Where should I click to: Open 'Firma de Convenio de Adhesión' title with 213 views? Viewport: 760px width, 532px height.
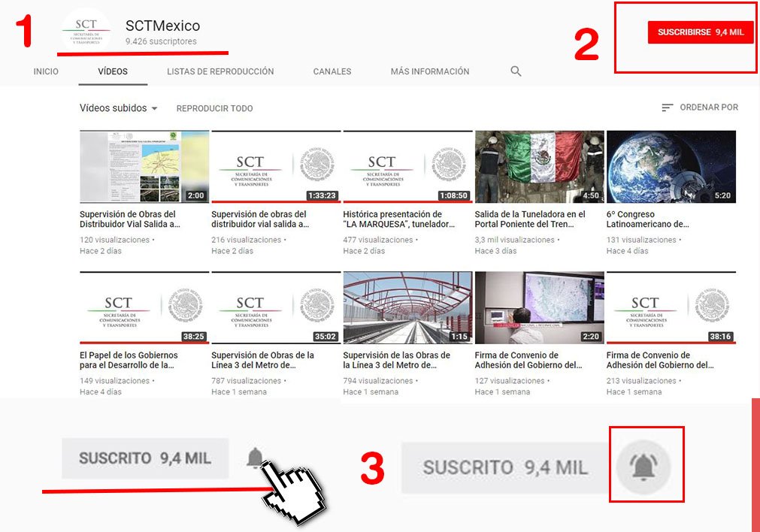(x=660, y=360)
